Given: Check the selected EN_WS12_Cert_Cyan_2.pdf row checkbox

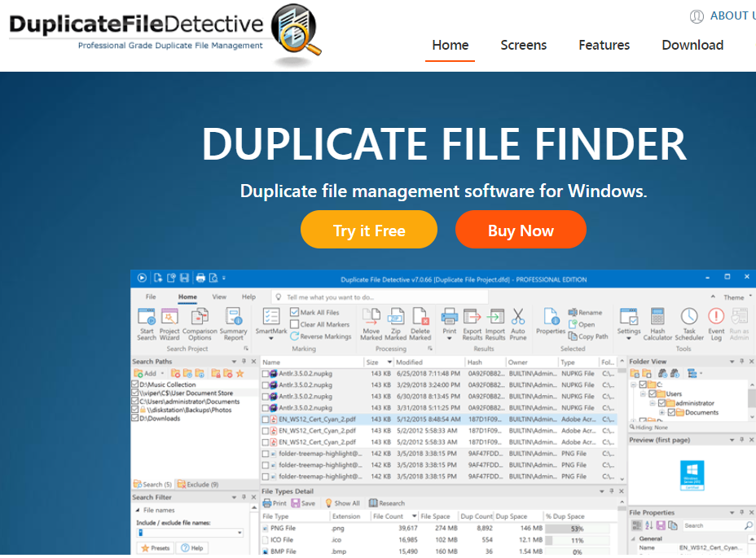Looking at the screenshot, I should (x=266, y=420).
